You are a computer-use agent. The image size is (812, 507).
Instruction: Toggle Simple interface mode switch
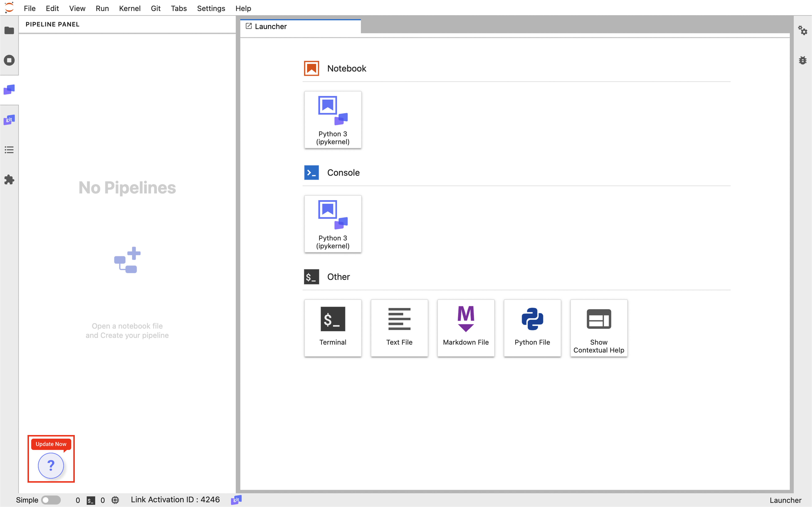point(51,500)
